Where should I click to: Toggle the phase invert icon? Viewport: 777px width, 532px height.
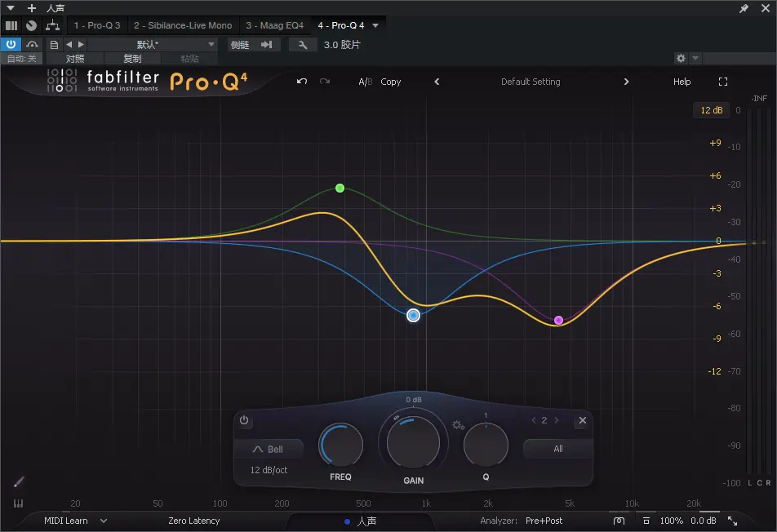[619, 521]
